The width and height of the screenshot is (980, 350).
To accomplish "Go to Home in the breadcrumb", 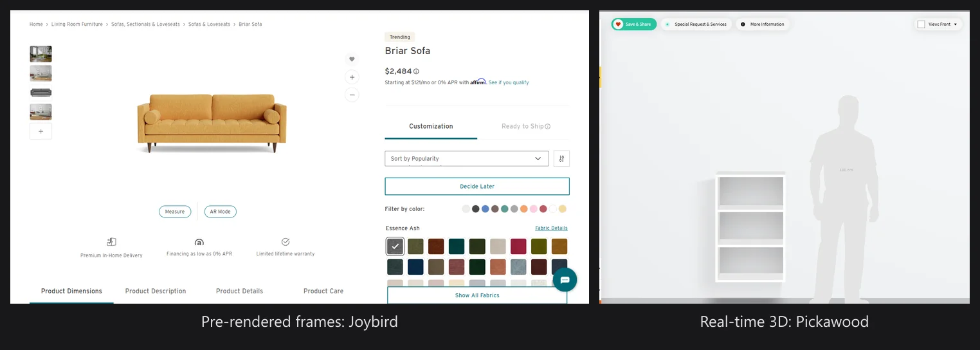I will click(x=36, y=24).
